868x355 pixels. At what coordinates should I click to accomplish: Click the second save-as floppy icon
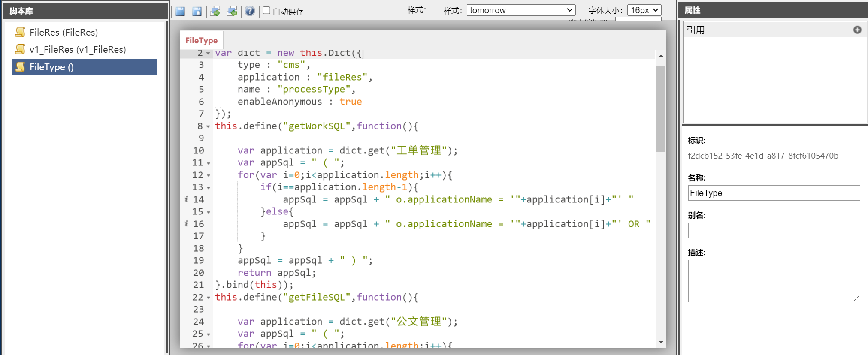click(x=197, y=11)
